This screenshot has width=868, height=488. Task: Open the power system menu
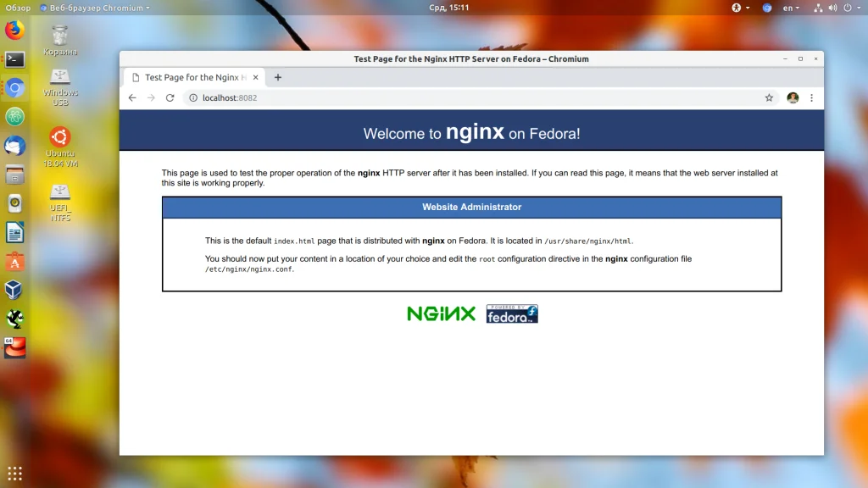pyautogui.click(x=851, y=8)
